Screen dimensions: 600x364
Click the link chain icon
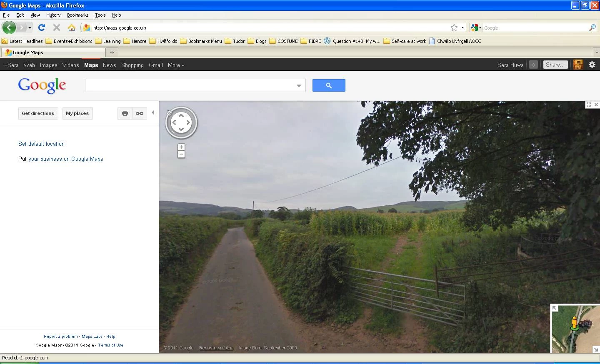tap(140, 113)
